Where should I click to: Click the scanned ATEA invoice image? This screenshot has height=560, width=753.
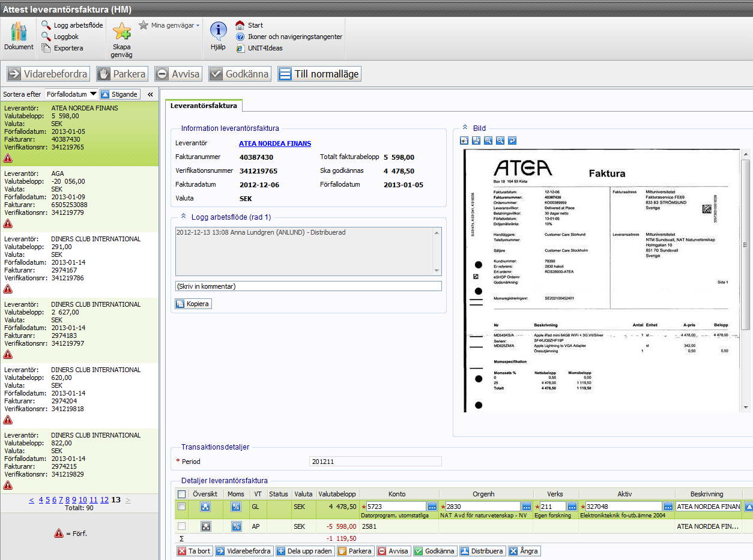[602, 280]
